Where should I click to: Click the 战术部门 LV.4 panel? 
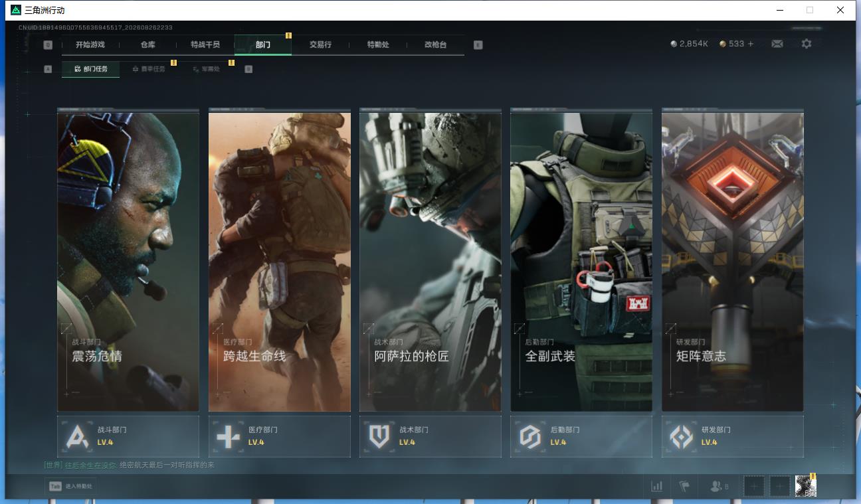[x=430, y=436]
